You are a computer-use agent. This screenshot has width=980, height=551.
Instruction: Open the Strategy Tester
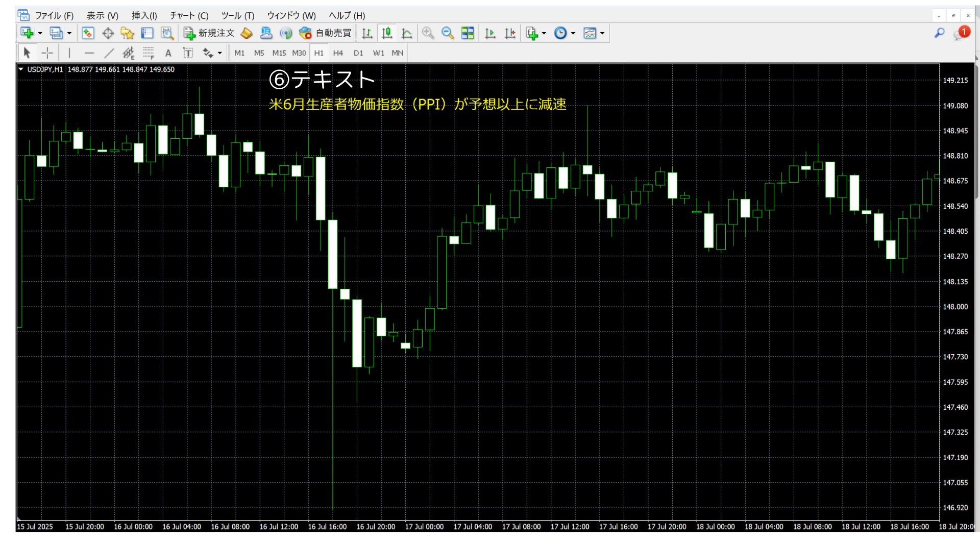coord(167,33)
